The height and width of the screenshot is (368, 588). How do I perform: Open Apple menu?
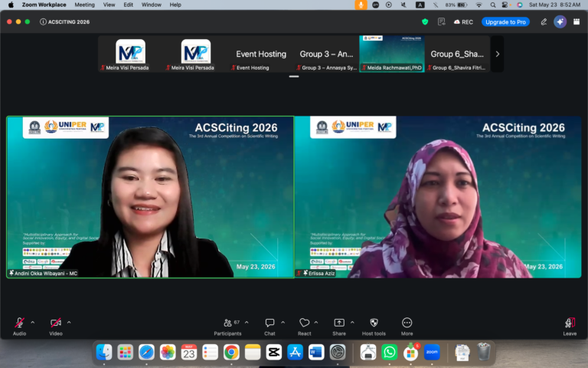coord(11,5)
